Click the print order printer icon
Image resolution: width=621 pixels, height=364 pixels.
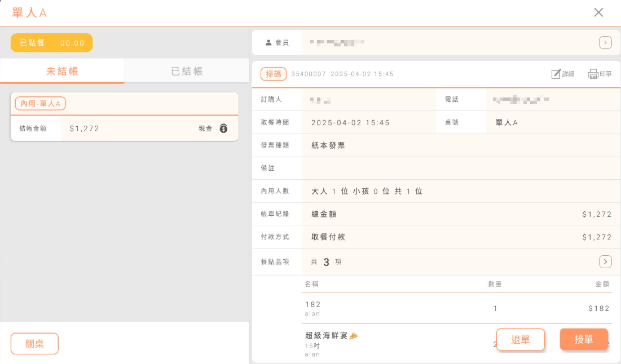593,74
